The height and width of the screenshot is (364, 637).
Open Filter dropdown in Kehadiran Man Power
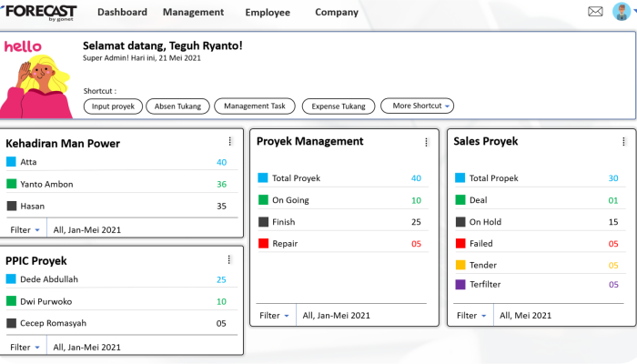pyautogui.click(x=25, y=230)
